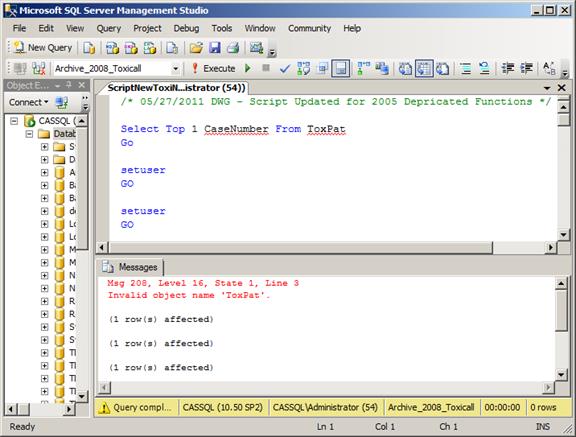Save the script with the floppy icon
The image size is (576, 437).
215,48
